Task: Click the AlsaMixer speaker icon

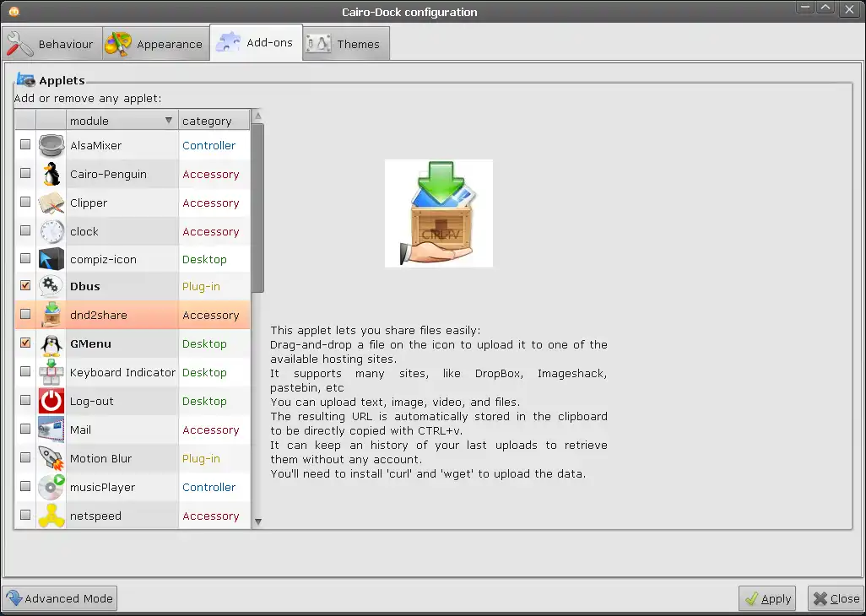Action: (x=51, y=146)
